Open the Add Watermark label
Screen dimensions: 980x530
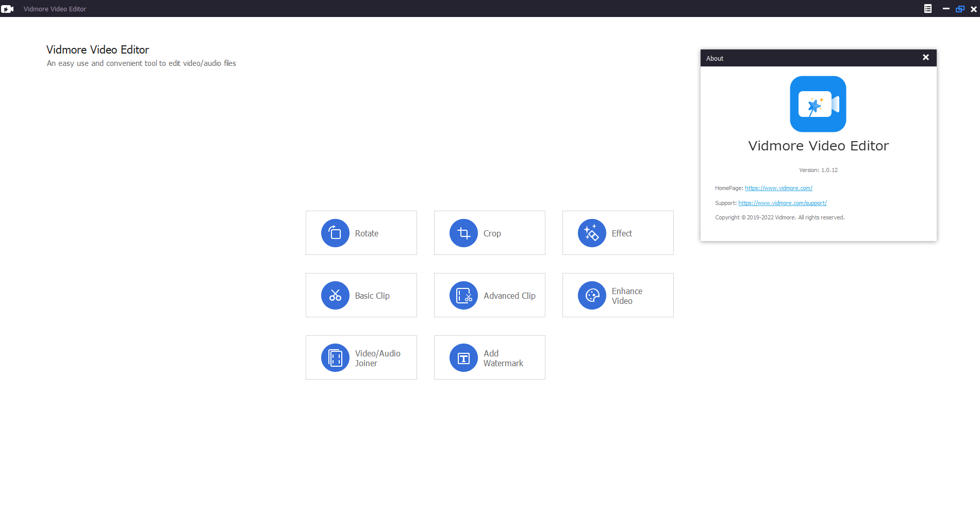503,358
